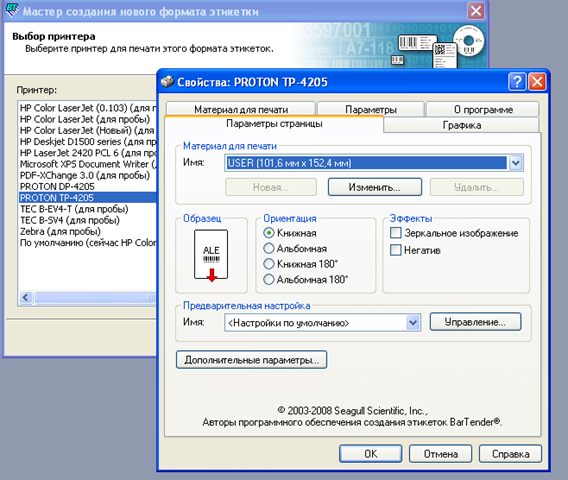Image resolution: width=568 pixels, height=480 pixels.
Task: Click the printer list horizontal scrollbar thumb
Action: pyautogui.click(x=95, y=297)
